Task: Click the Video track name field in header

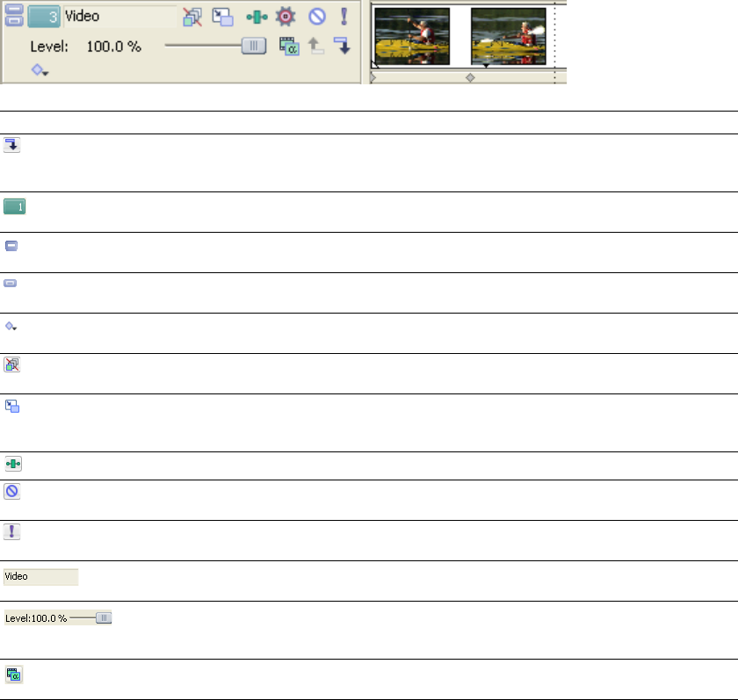Action: tap(120, 17)
